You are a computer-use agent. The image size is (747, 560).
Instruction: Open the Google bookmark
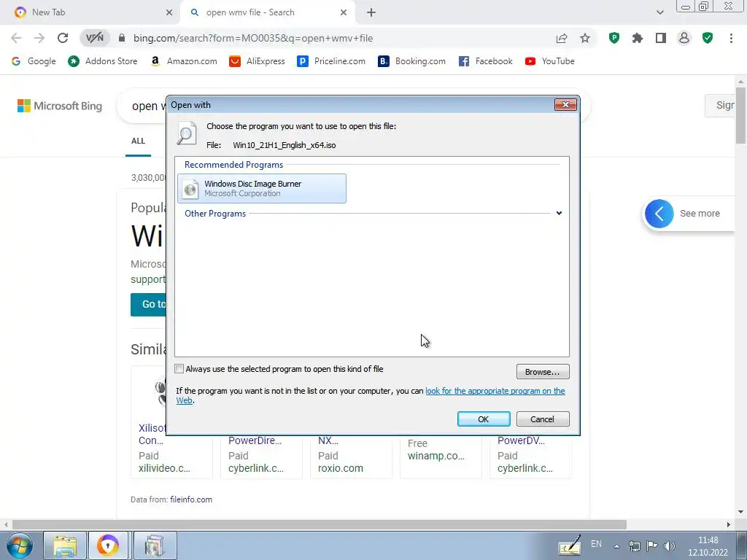point(34,61)
